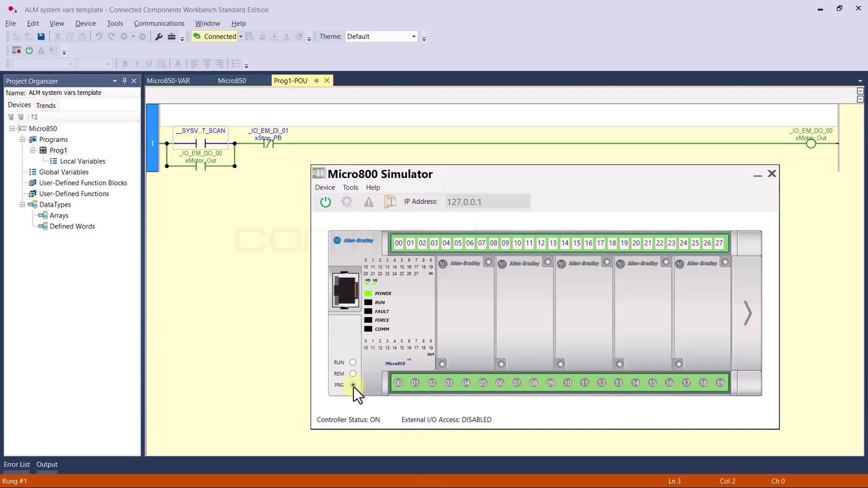868x488 pixels.
Task: Click simulator power button icon
Action: 325,202
